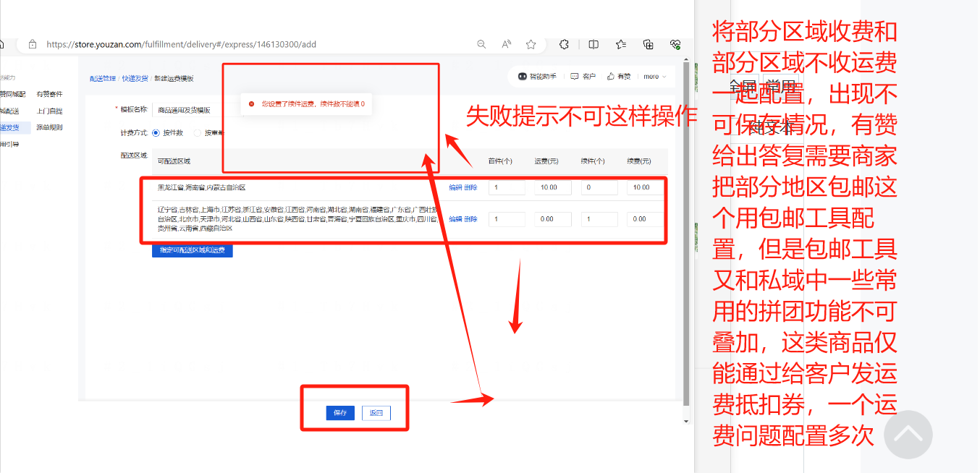Click 删除 for 辽宁省 row
This screenshot has height=473, width=980.
[x=470, y=218]
